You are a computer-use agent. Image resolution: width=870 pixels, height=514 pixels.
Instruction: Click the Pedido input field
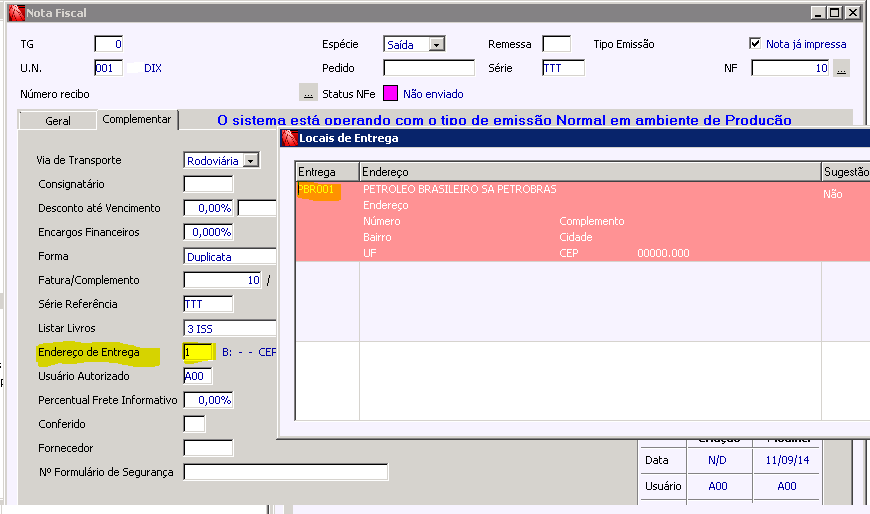point(429,68)
